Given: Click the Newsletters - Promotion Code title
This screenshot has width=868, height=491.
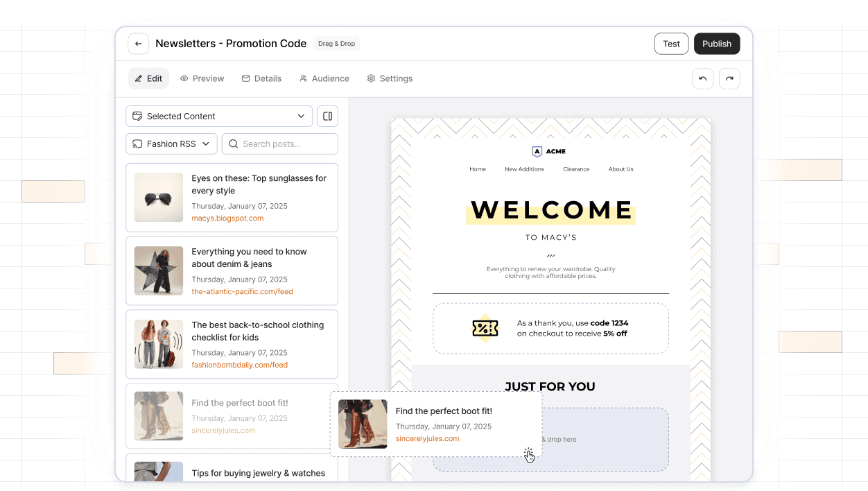Looking at the screenshot, I should coord(231,44).
